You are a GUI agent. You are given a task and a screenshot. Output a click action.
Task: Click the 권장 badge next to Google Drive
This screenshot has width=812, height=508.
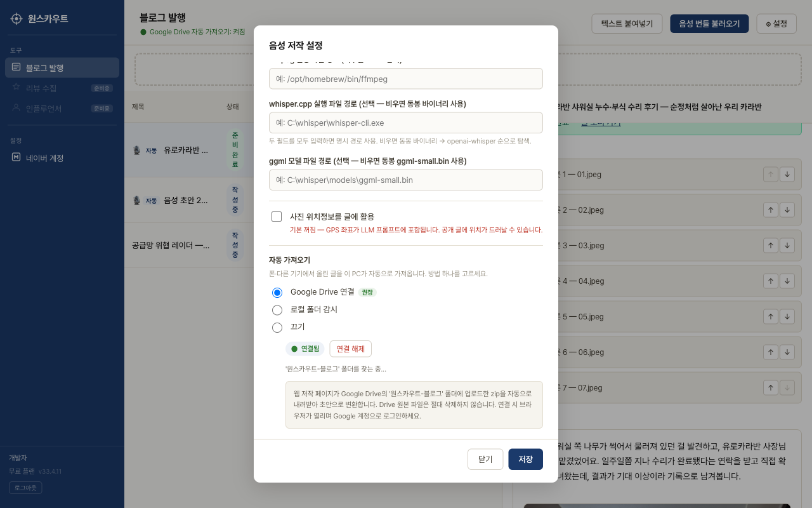[x=367, y=293]
